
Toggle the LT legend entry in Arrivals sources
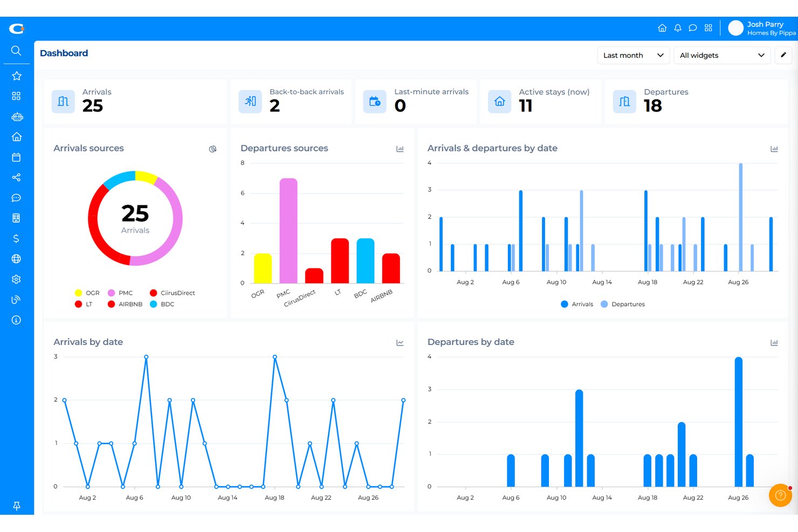point(84,305)
